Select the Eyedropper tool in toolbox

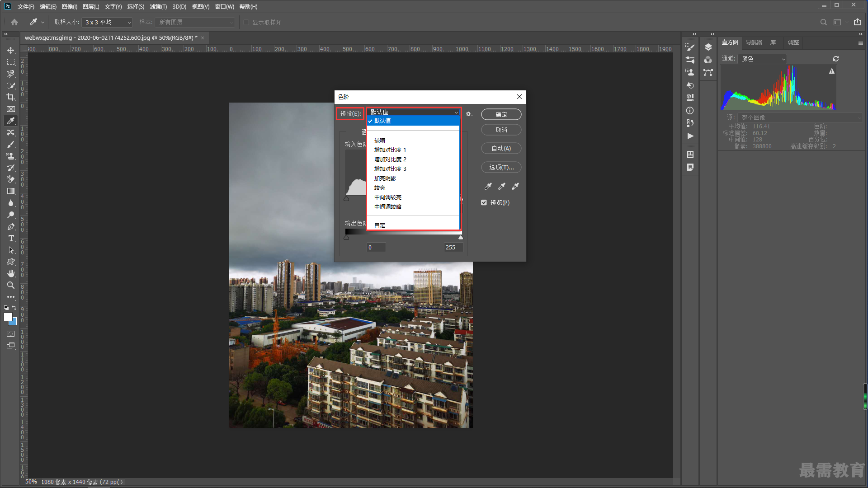[11, 121]
